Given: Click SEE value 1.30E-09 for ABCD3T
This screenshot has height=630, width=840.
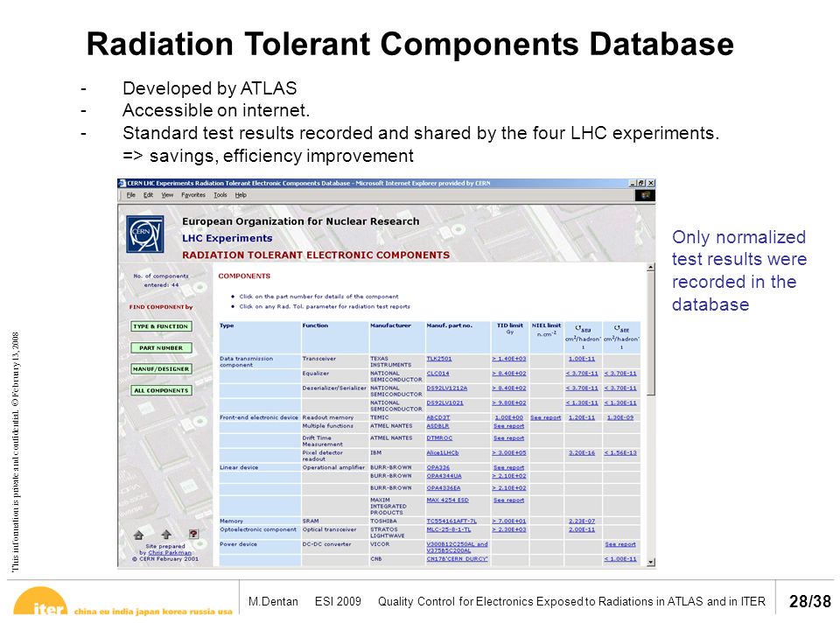Looking at the screenshot, I should point(620,417).
